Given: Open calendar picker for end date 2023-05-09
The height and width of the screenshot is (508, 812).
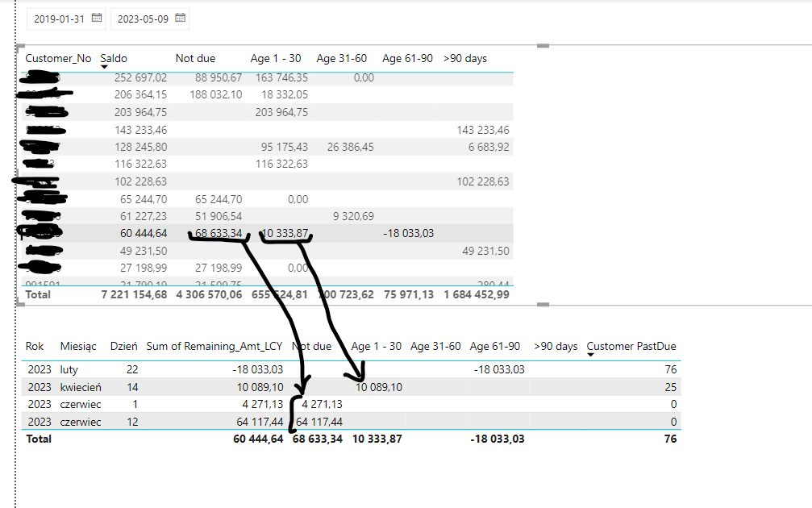Looking at the screenshot, I should 180,18.
